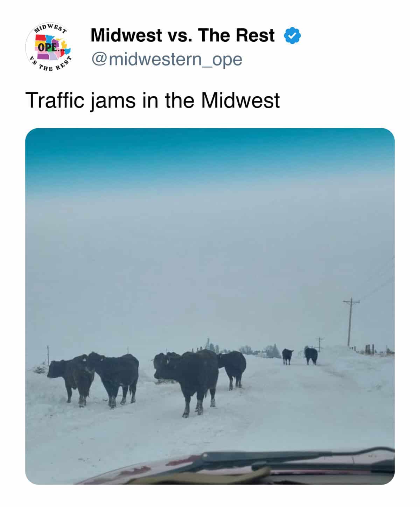Click the tall utility pole in photo
Image resolution: width=420 pixels, height=507 pixels.
(x=350, y=322)
